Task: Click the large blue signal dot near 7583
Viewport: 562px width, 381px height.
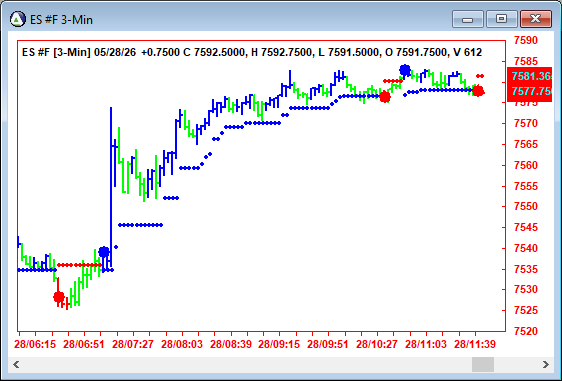Action: (405, 70)
